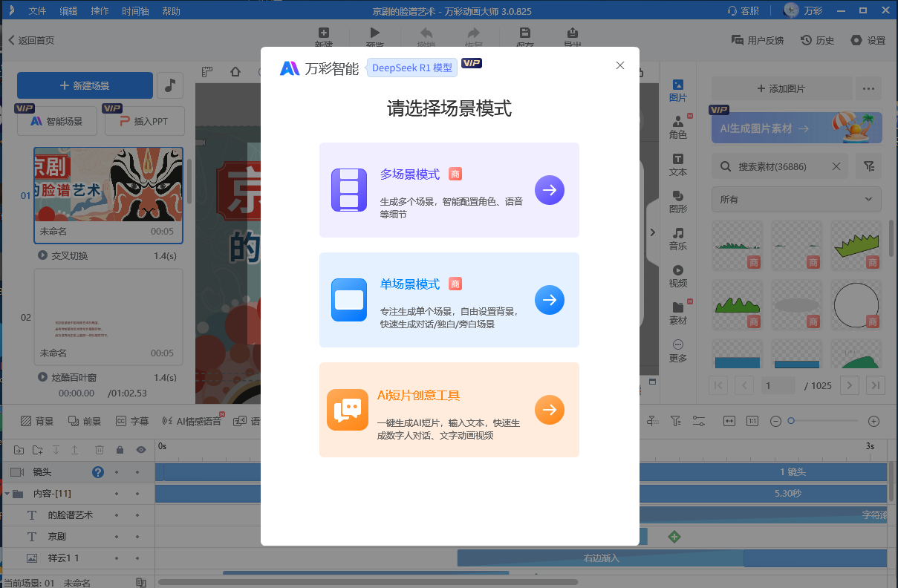Toggle lock dot on 内容-[11] row
The width and height of the screenshot is (898, 588).
tap(117, 494)
